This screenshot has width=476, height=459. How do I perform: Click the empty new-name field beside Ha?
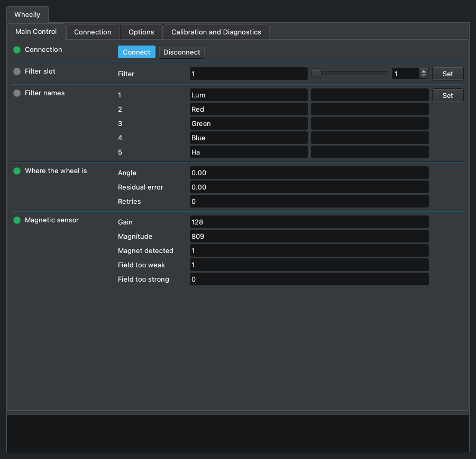370,152
